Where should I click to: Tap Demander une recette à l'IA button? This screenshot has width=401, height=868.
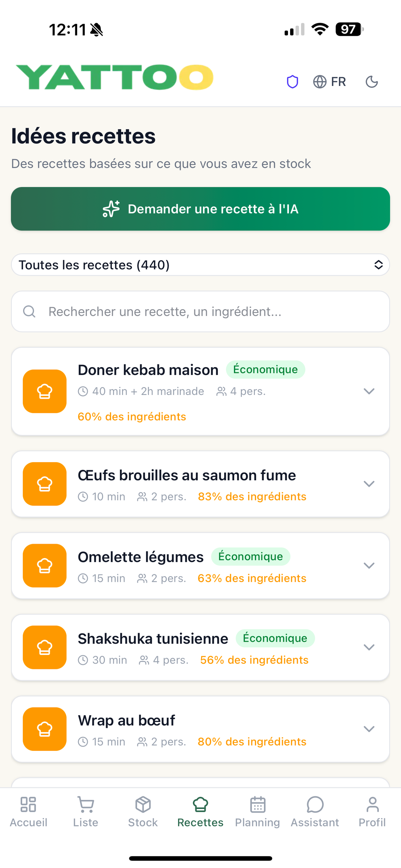[200, 209]
